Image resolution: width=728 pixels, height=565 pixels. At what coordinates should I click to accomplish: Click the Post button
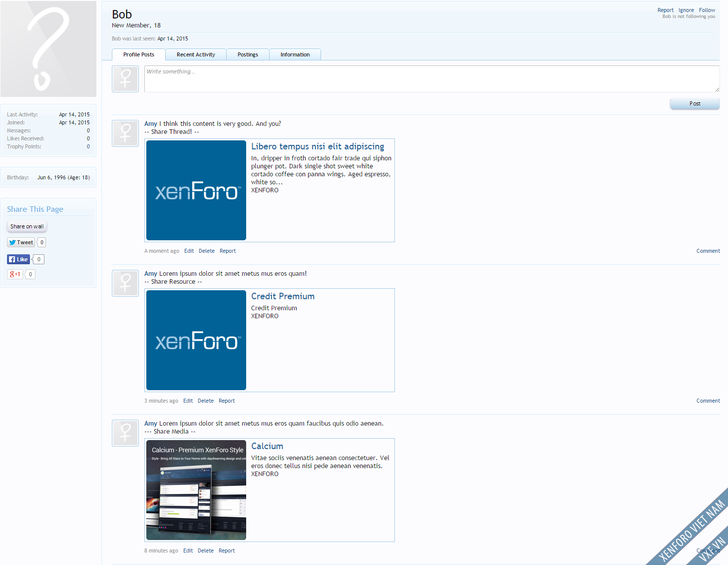(x=695, y=103)
